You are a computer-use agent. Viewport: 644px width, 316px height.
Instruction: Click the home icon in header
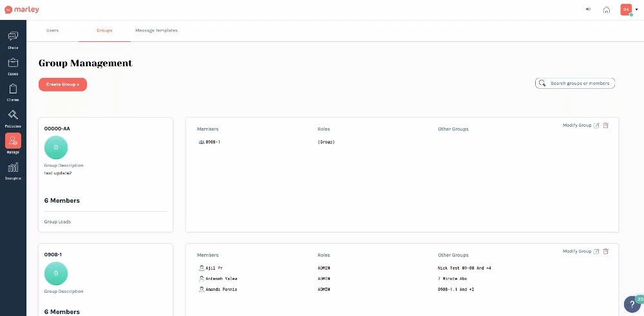point(606,10)
